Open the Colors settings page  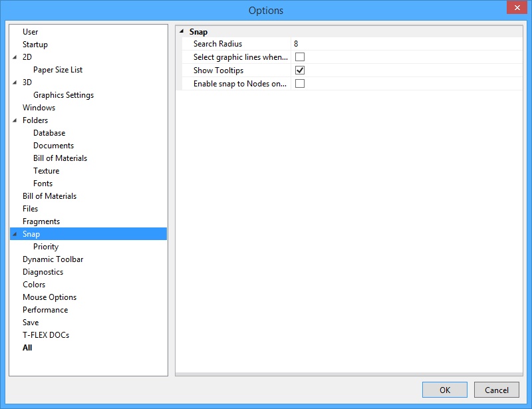pos(33,284)
